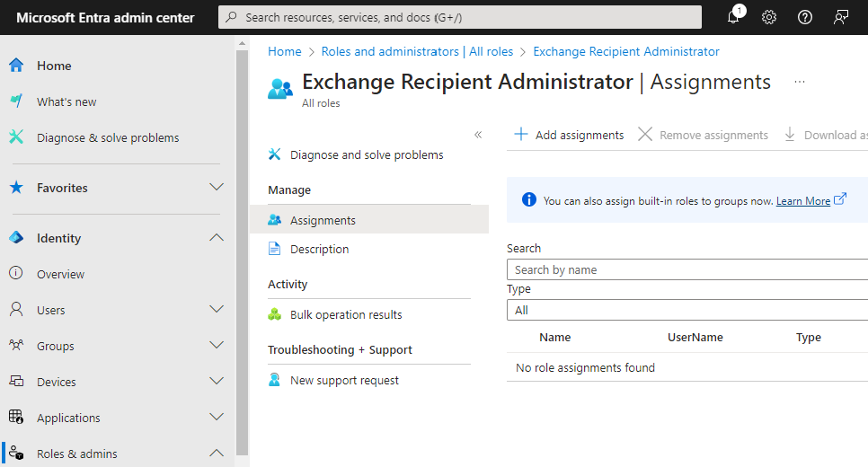Click the Devices icon
The height and width of the screenshot is (467, 868).
point(16,382)
